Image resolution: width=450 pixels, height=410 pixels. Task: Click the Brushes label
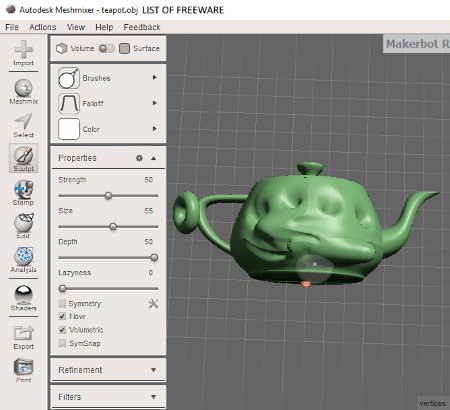[96, 78]
